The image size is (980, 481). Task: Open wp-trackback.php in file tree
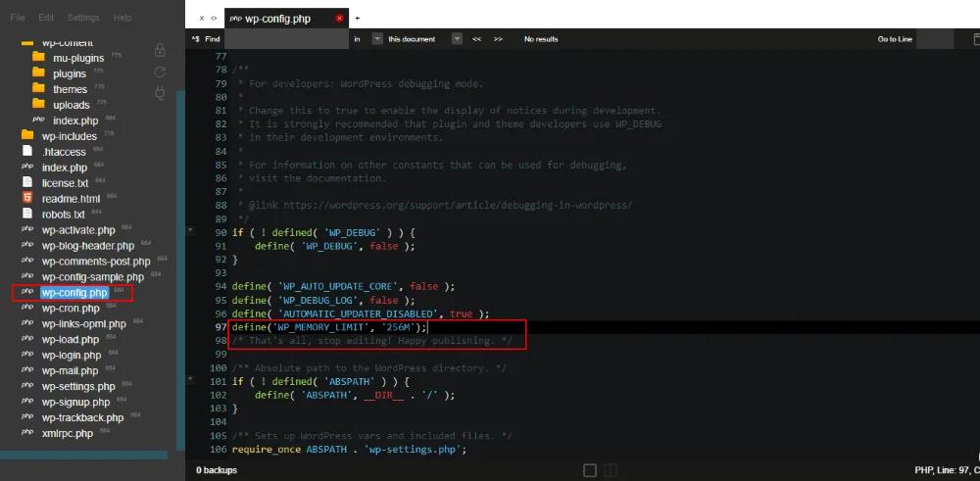[82, 417]
